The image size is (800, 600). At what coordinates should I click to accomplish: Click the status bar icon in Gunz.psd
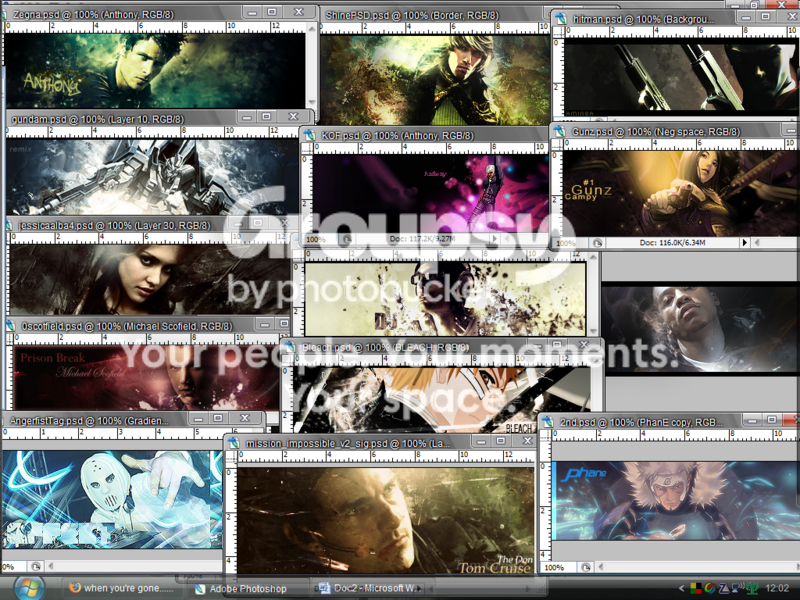point(597,243)
